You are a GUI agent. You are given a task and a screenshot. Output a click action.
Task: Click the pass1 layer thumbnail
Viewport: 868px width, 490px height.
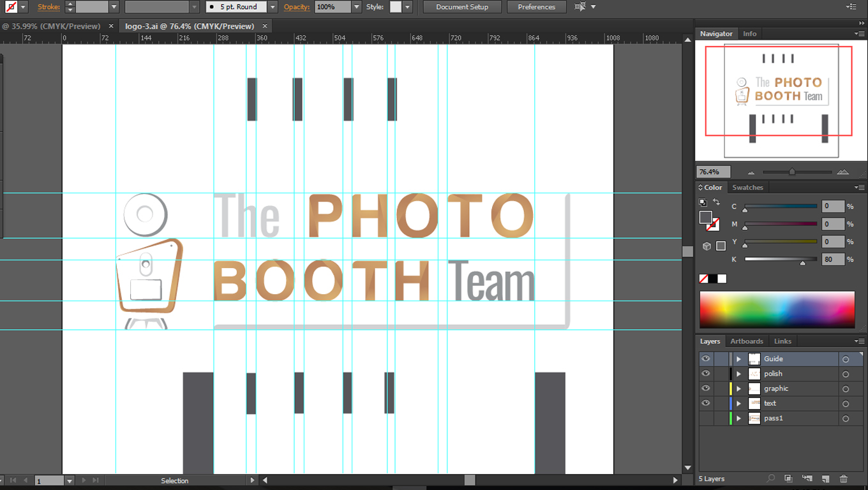click(x=754, y=418)
